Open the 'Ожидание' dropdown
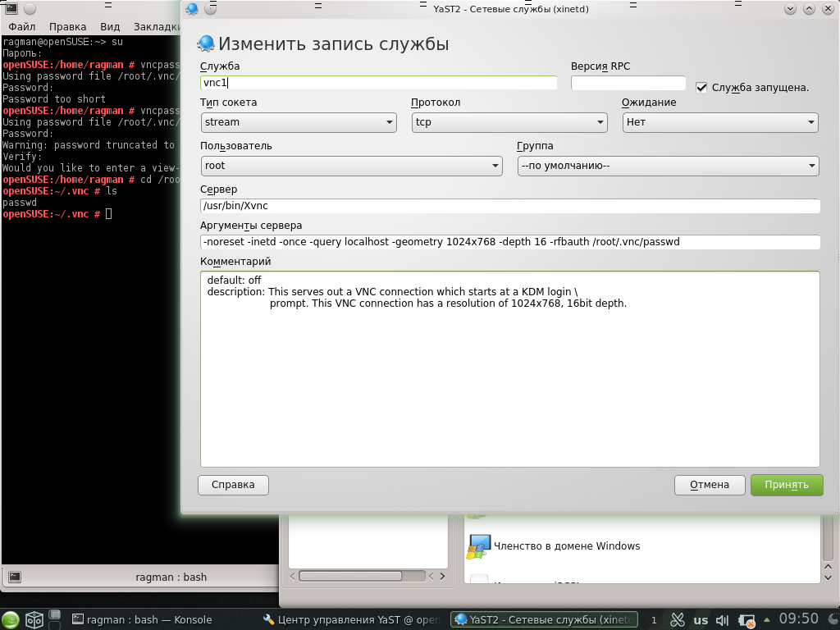This screenshot has height=630, width=840. (x=719, y=122)
